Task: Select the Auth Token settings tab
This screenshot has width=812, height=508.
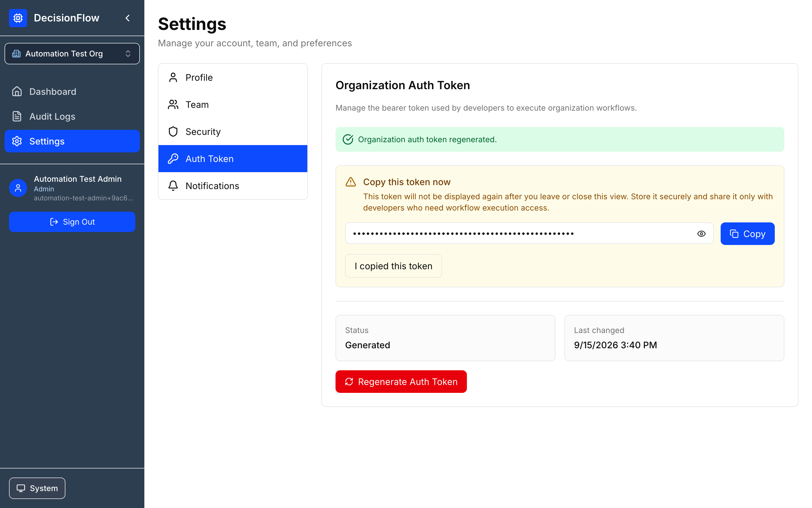Action: [233, 159]
